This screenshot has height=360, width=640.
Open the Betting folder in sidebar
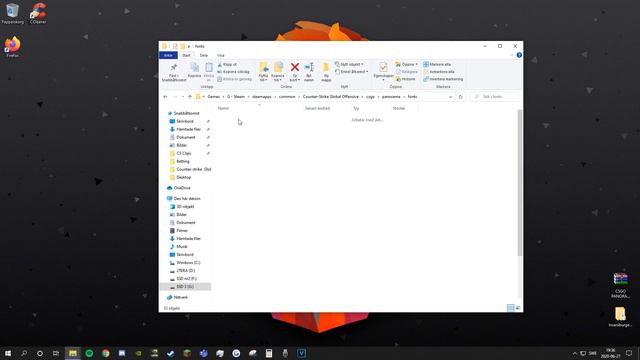(x=182, y=162)
